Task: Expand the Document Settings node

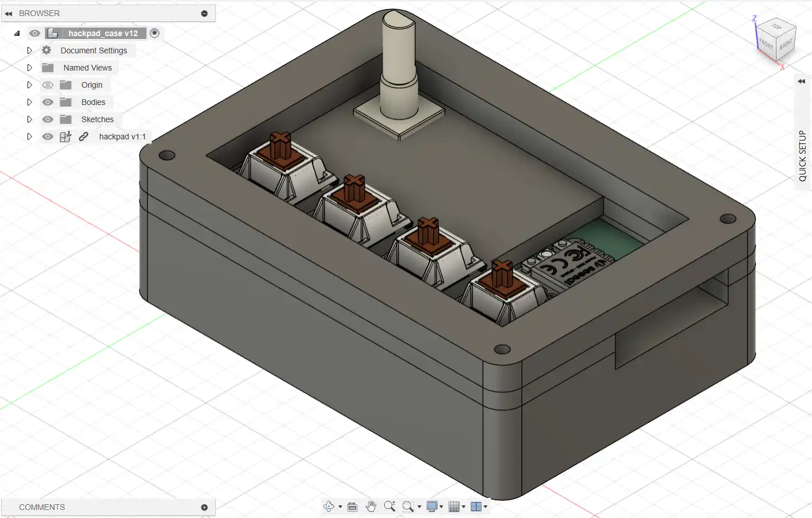Action: (x=29, y=50)
